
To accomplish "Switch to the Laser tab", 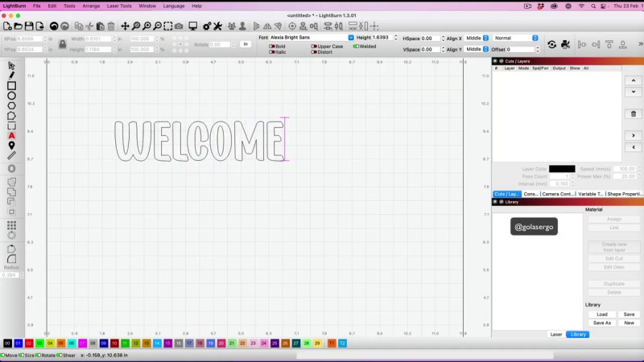I will (555, 334).
